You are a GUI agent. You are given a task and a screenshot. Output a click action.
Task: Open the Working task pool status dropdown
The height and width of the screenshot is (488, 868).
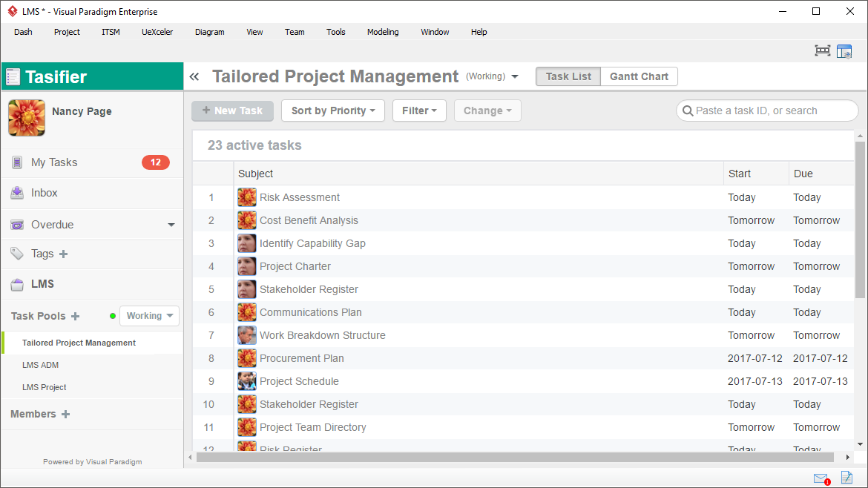pyautogui.click(x=149, y=316)
